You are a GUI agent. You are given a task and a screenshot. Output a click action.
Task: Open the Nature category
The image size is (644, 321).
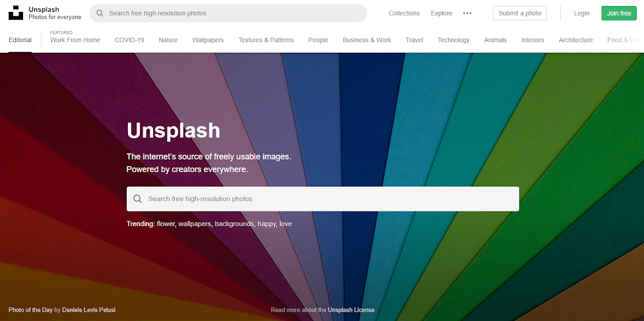168,40
